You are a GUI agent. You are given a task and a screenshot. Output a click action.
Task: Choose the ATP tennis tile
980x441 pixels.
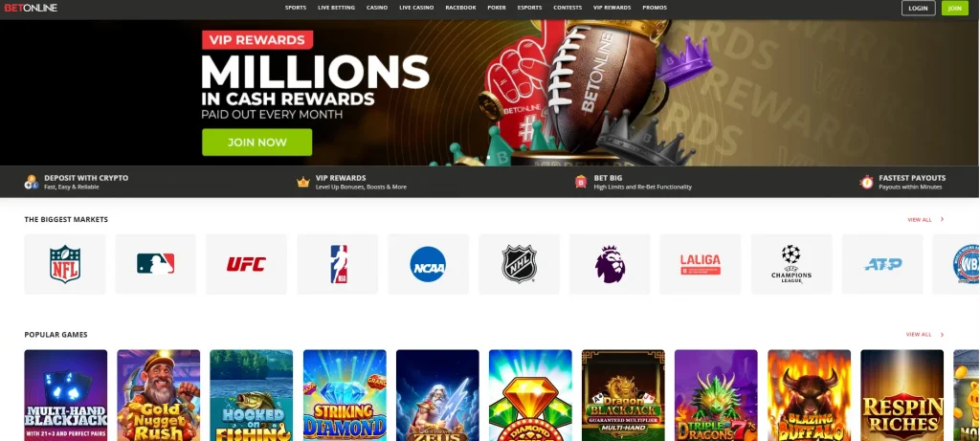882,264
